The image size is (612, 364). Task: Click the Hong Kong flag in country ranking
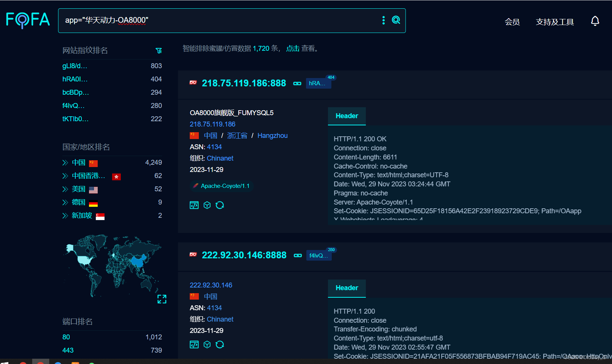tap(116, 177)
